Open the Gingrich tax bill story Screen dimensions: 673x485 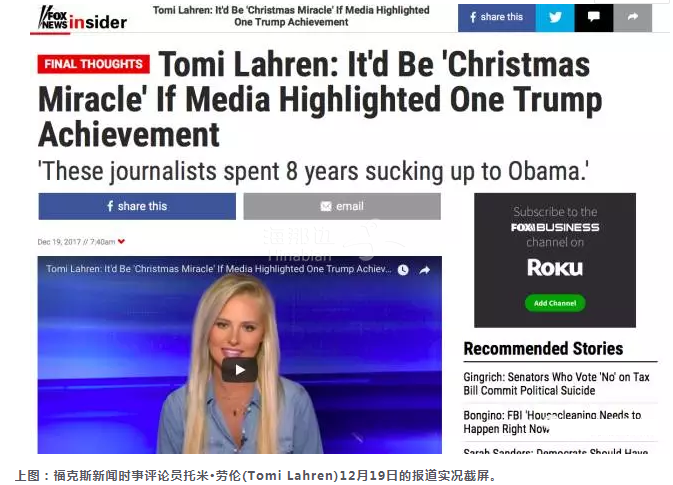pyautogui.click(x=556, y=384)
